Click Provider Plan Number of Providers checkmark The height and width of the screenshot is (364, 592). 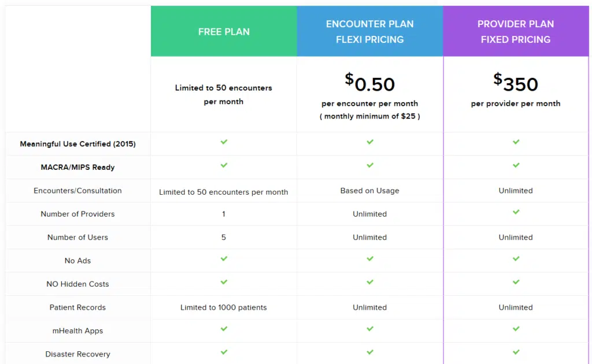tap(516, 212)
